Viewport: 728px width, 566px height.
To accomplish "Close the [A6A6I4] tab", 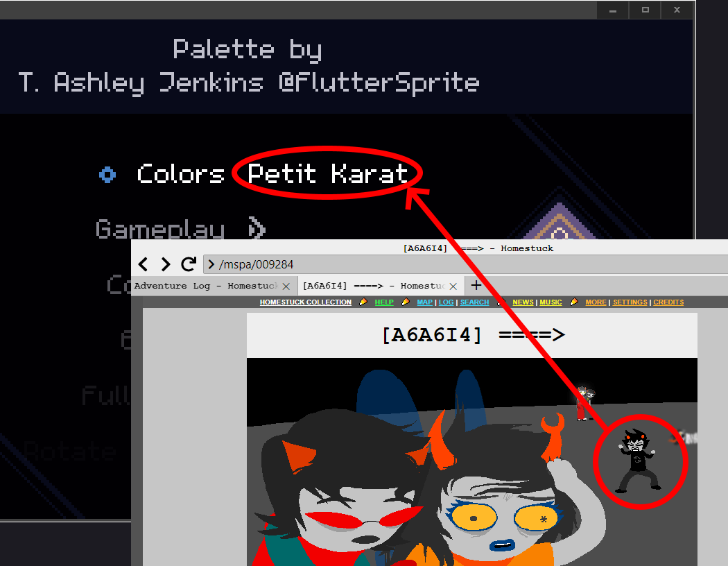I will point(453,286).
